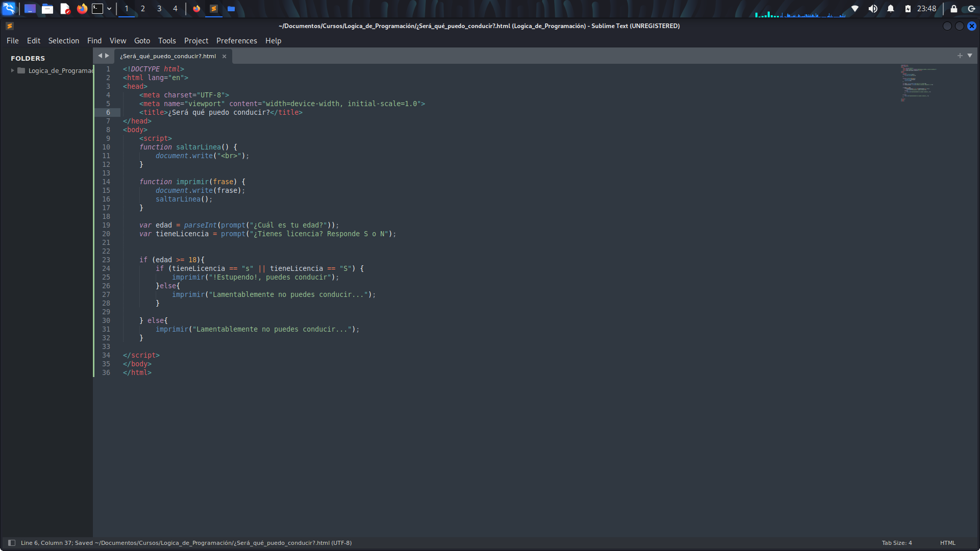Open the Find menu

click(x=94, y=41)
